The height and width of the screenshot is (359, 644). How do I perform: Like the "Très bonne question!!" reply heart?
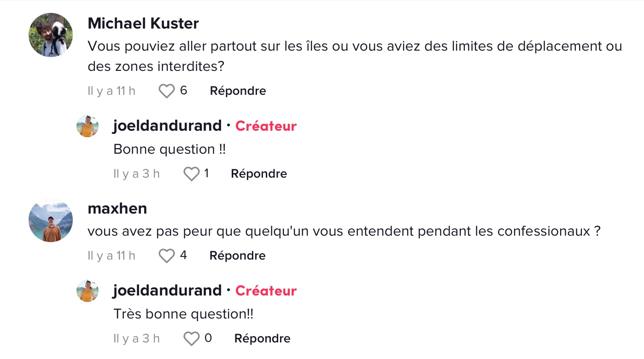point(192,339)
